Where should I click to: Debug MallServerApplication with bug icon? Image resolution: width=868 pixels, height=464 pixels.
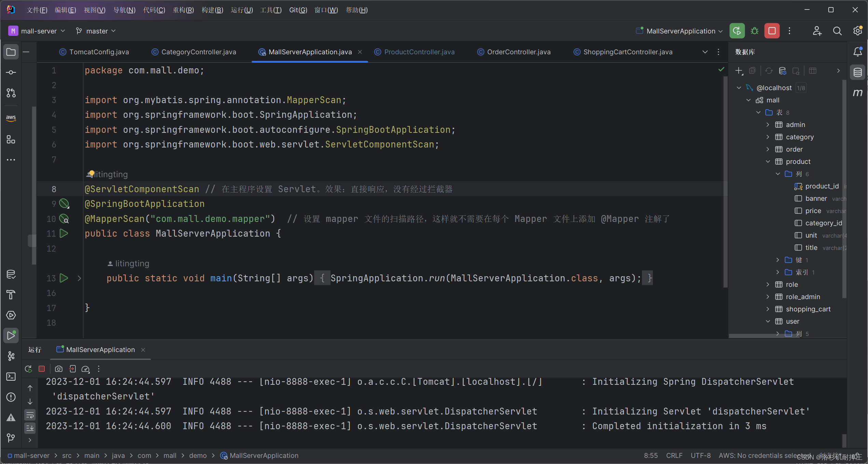[x=755, y=31]
